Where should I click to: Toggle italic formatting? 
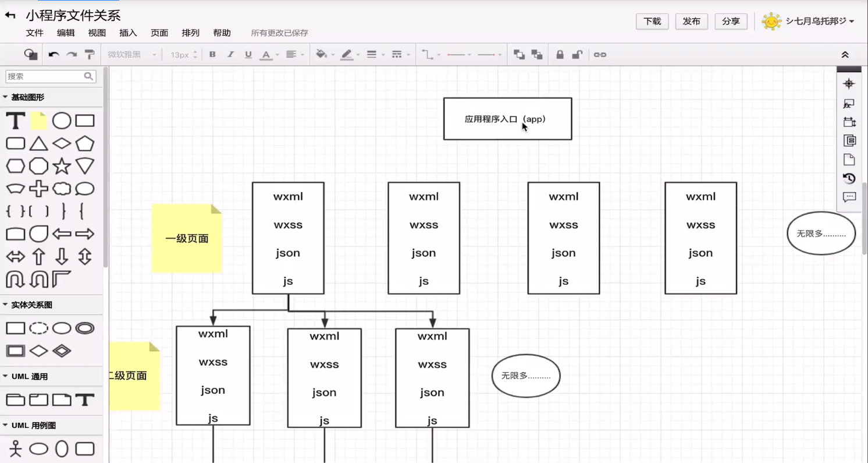230,55
